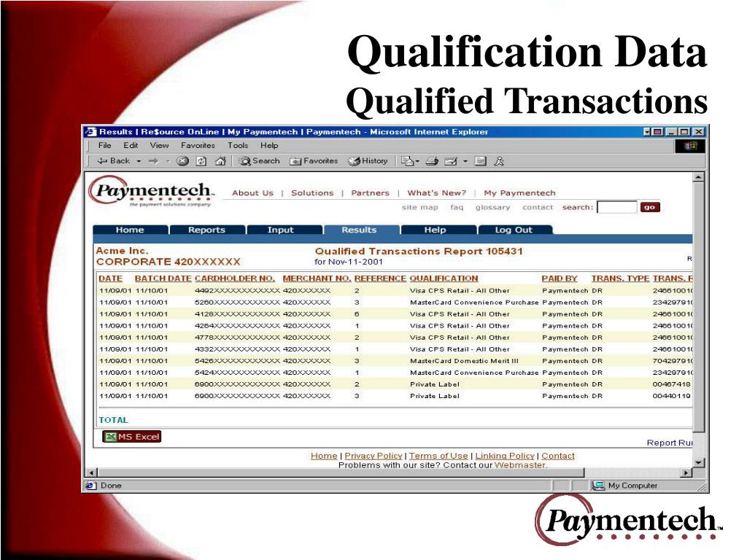This screenshot has height=560, width=747.
Task: Open the Favorites toolbar button
Action: click(314, 161)
